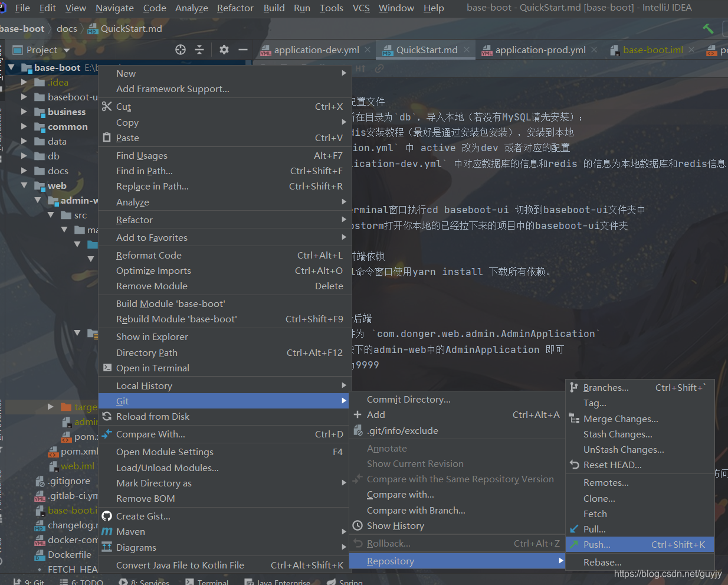Click the .git/info/exclude file icon
This screenshot has height=585, width=728.
(x=358, y=430)
